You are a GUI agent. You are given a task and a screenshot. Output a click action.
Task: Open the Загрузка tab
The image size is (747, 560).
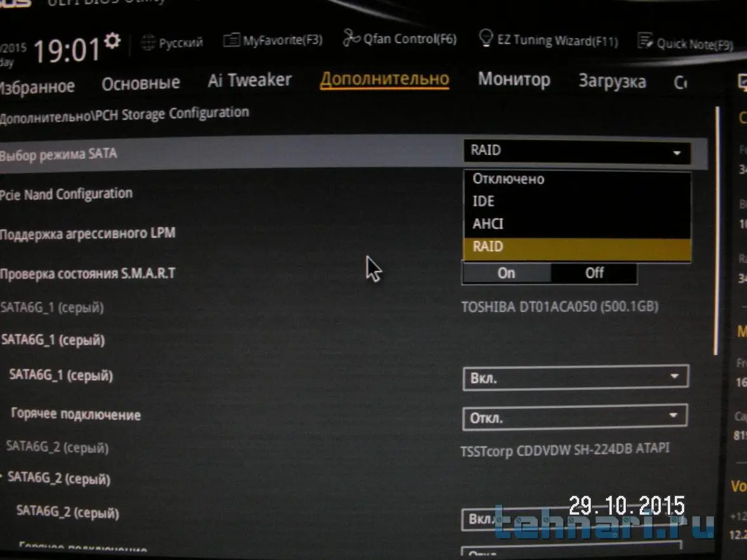[x=612, y=81]
